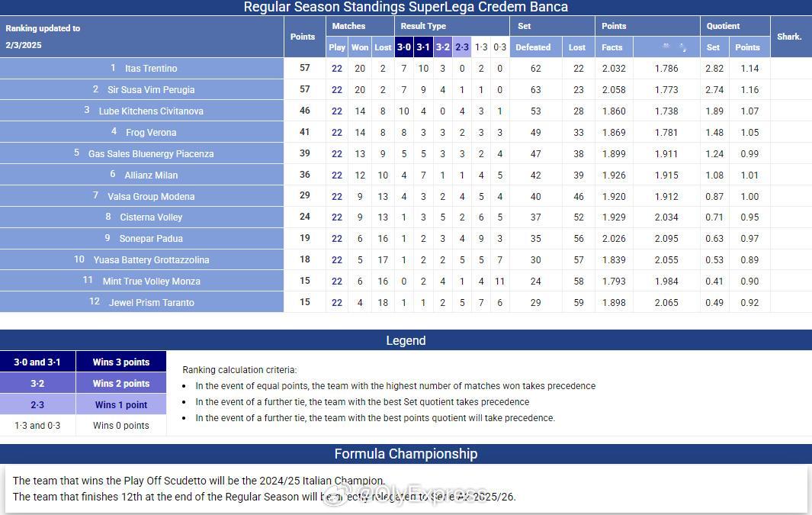The width and height of the screenshot is (812, 515).
Task: Click Frog Verona in the standings
Action: click(x=151, y=132)
